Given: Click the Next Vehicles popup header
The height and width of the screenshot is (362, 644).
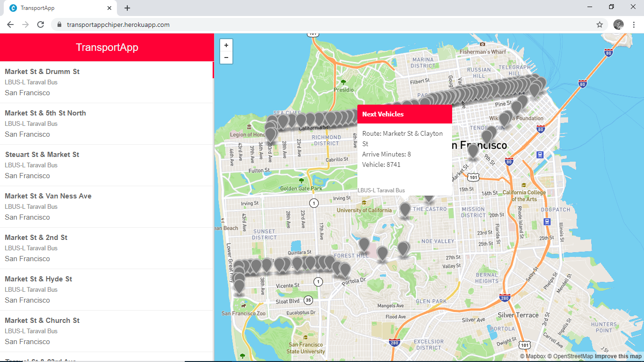Looking at the screenshot, I should [x=405, y=114].
